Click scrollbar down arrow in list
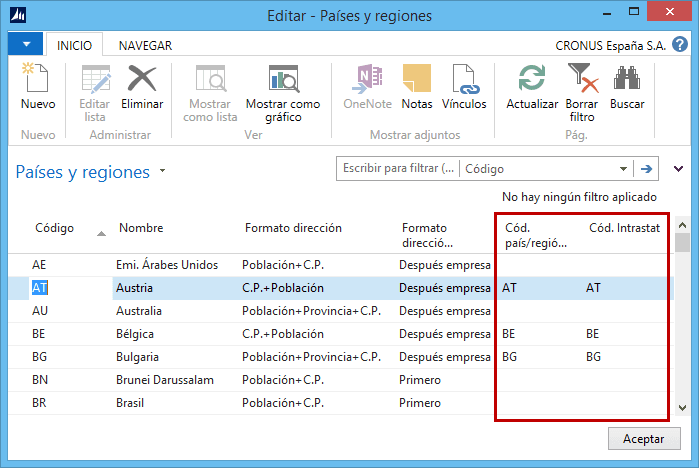The width and height of the screenshot is (699, 468). point(682,407)
